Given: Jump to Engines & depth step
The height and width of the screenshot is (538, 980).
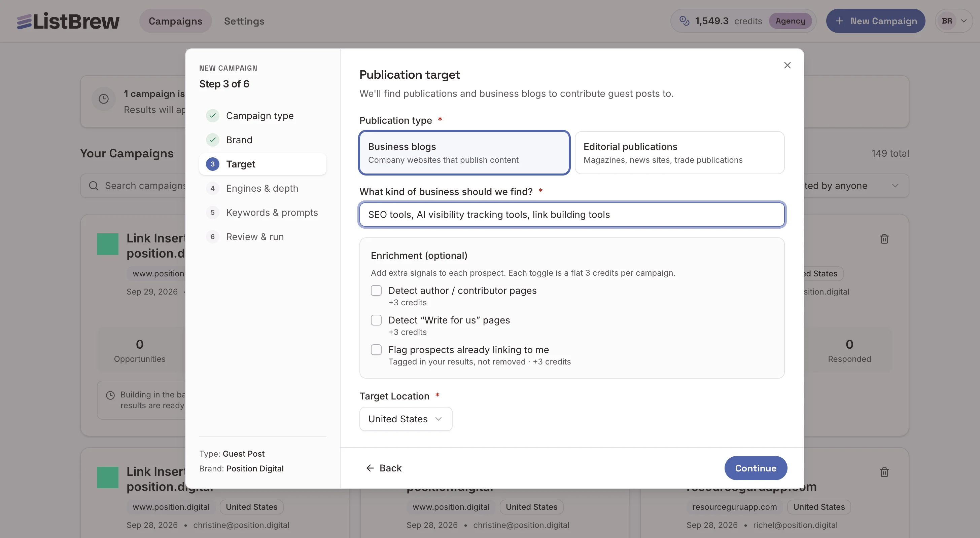Looking at the screenshot, I should click(x=262, y=188).
